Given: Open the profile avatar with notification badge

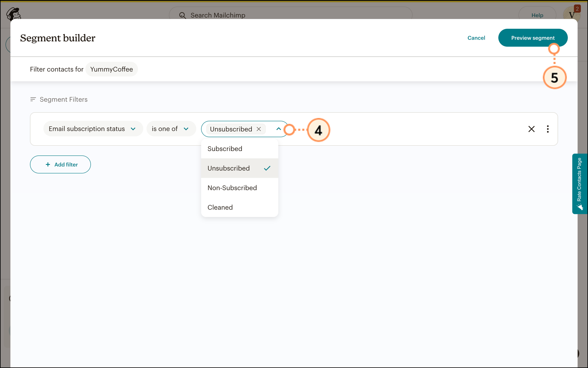Looking at the screenshot, I should pos(572,13).
